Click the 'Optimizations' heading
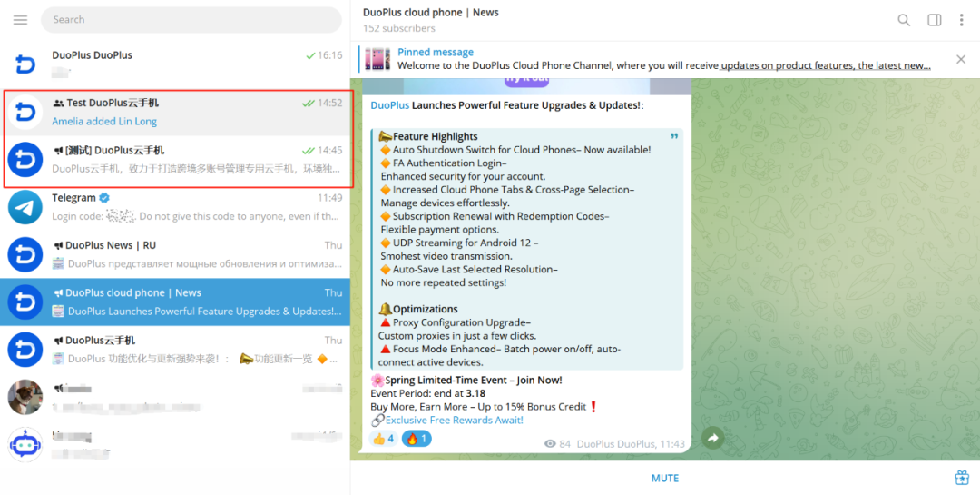This screenshot has width=980, height=495. 425,309
